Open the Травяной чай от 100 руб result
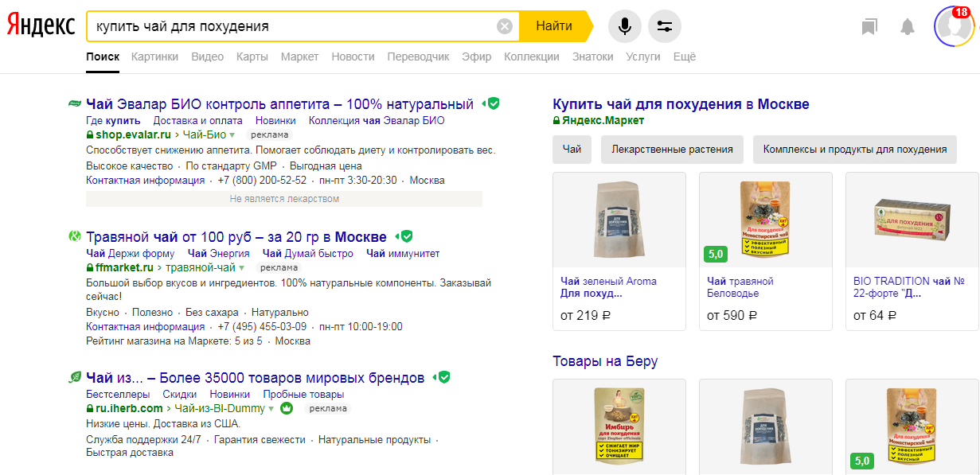The image size is (980, 475). coord(236,236)
